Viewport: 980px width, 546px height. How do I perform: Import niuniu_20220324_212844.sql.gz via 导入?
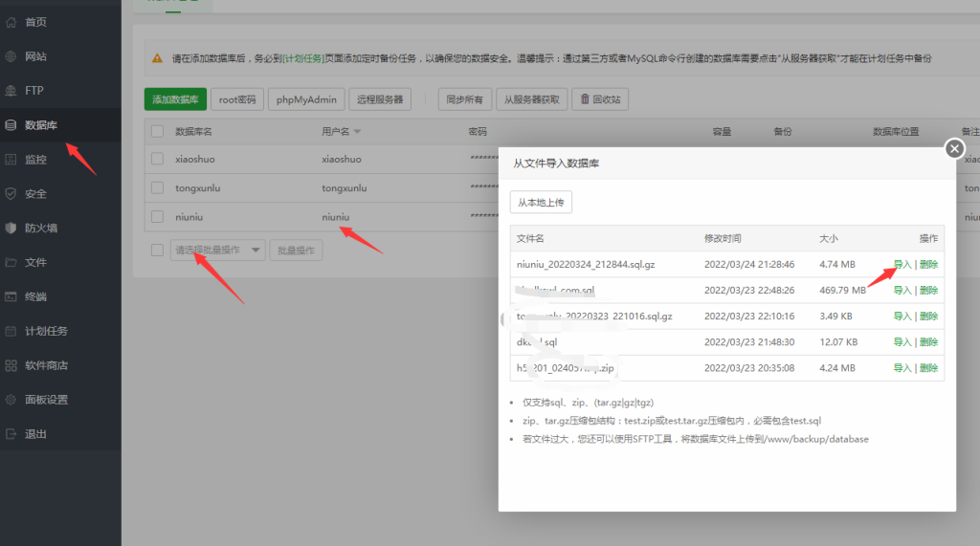point(902,264)
